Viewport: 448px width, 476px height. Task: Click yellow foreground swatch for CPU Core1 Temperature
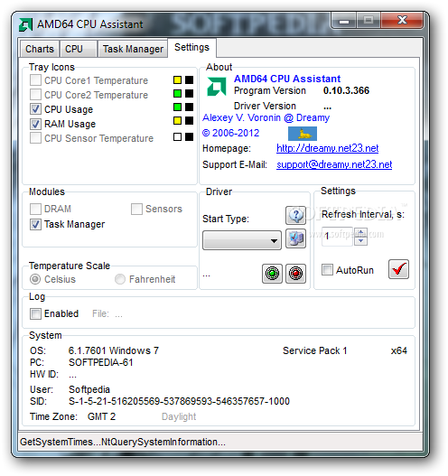click(x=177, y=79)
